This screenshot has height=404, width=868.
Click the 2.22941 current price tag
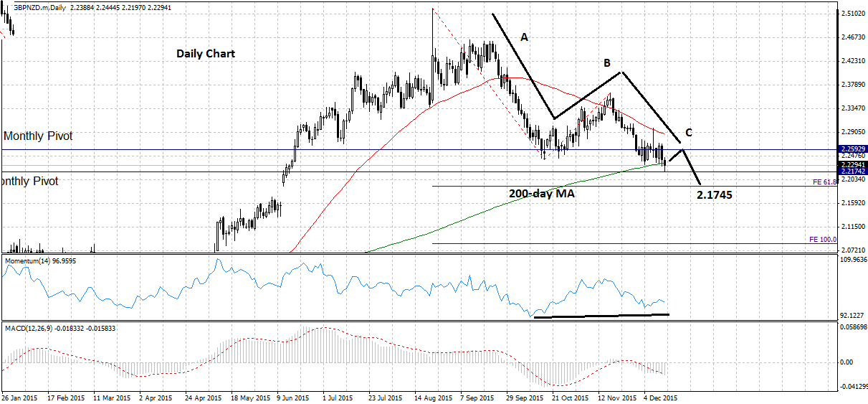tap(853, 164)
